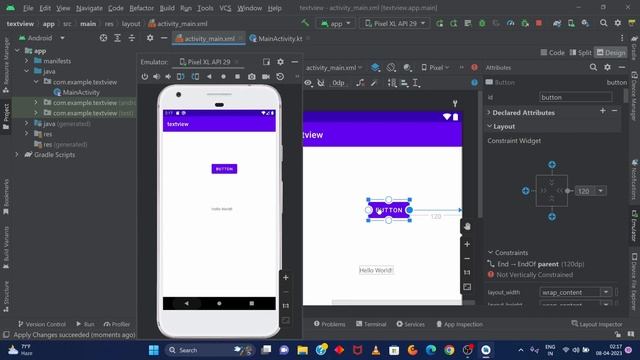Click the magic wand infer constraints icon
Image resolution: width=640 pixels, height=360 pixels.
(374, 83)
